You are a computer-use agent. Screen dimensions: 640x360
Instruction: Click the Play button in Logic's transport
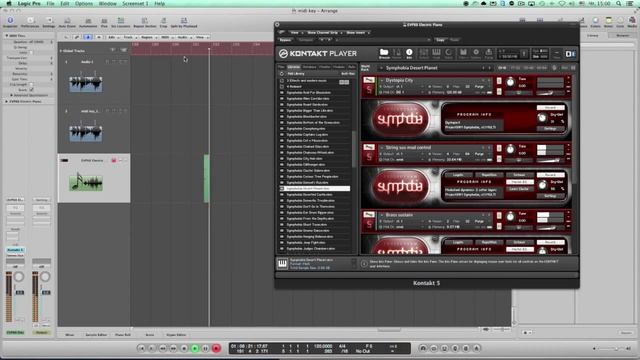(x=195, y=348)
